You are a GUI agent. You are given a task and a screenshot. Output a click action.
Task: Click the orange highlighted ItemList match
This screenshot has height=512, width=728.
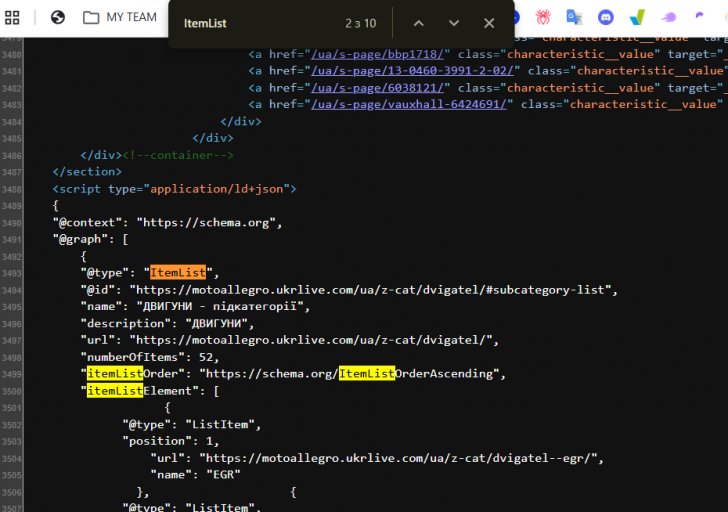(x=178, y=272)
